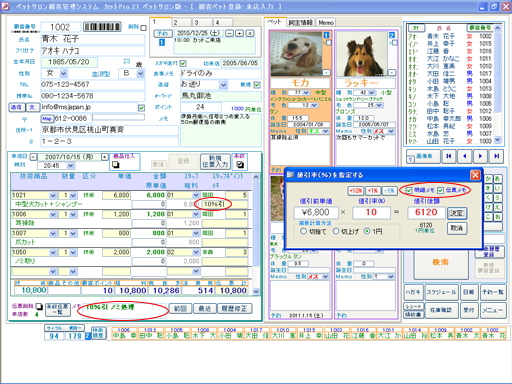
Task: Click the barcode icon beside customer number 1002
Action: tap(102, 27)
